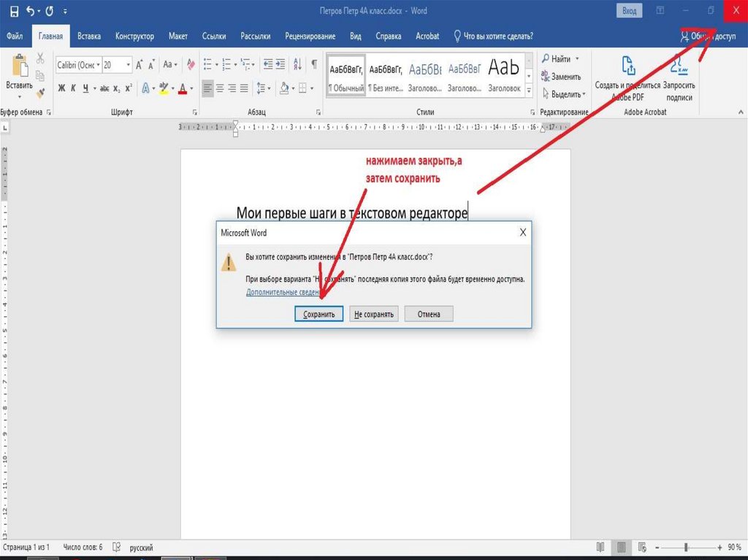Increase paragraph indent
This screenshot has width=748, height=560.
point(280,64)
